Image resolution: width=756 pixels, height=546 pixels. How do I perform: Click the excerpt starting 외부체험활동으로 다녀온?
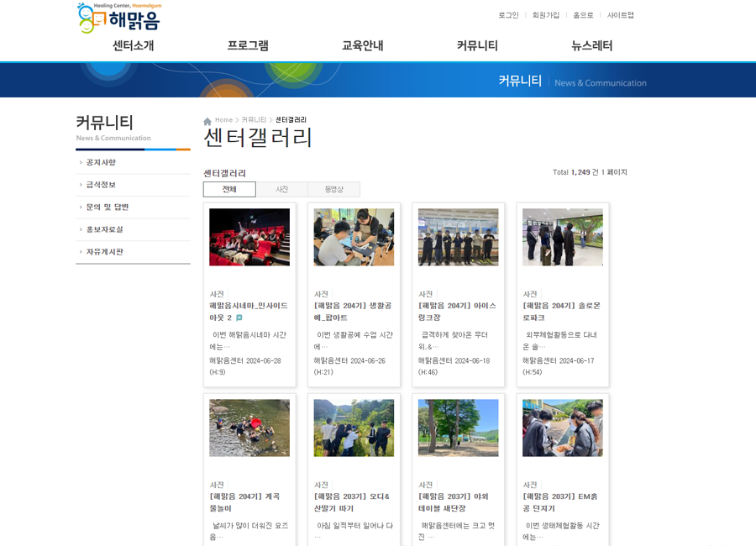click(559, 340)
